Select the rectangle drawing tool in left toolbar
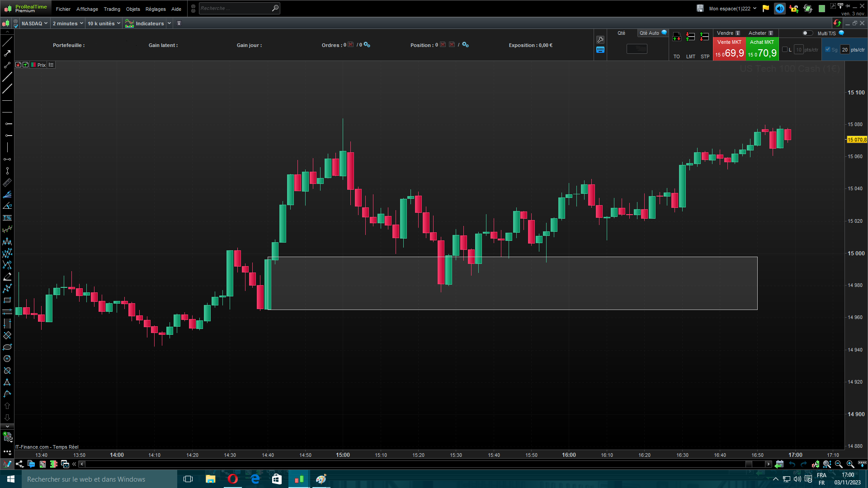This screenshot has height=488, width=868. [7, 300]
